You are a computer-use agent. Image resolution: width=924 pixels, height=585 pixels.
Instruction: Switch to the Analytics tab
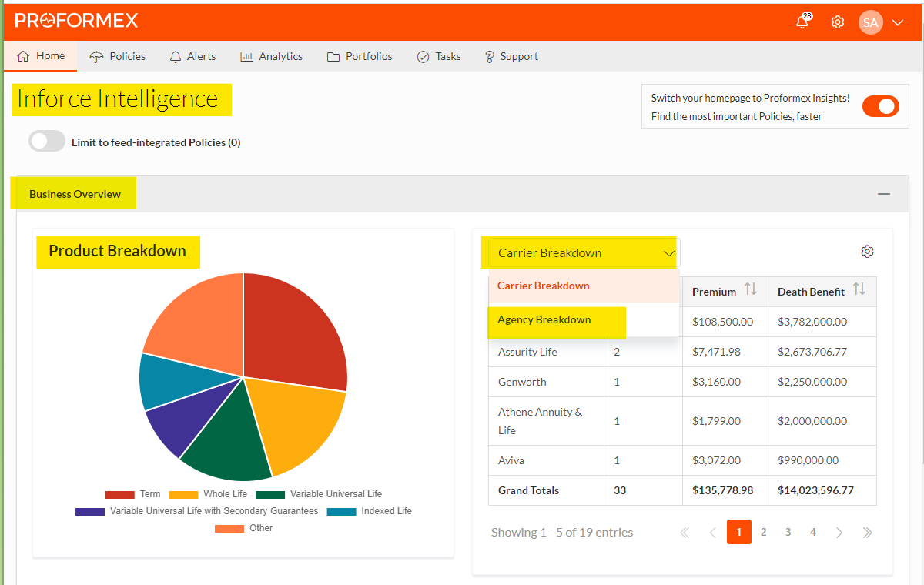(271, 56)
